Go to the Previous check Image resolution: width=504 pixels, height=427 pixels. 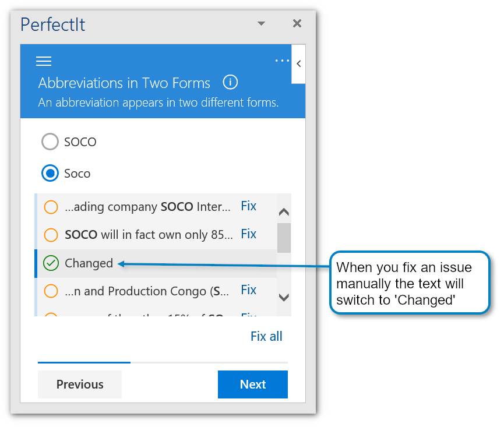point(80,384)
